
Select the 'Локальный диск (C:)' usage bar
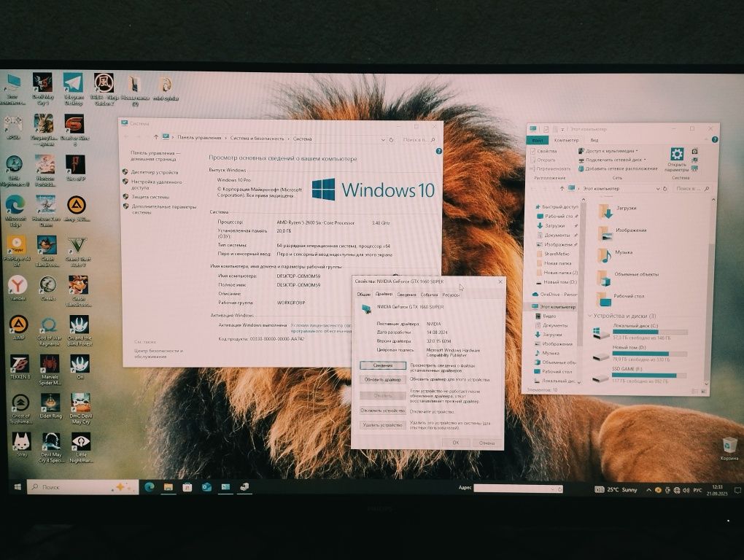coord(650,332)
